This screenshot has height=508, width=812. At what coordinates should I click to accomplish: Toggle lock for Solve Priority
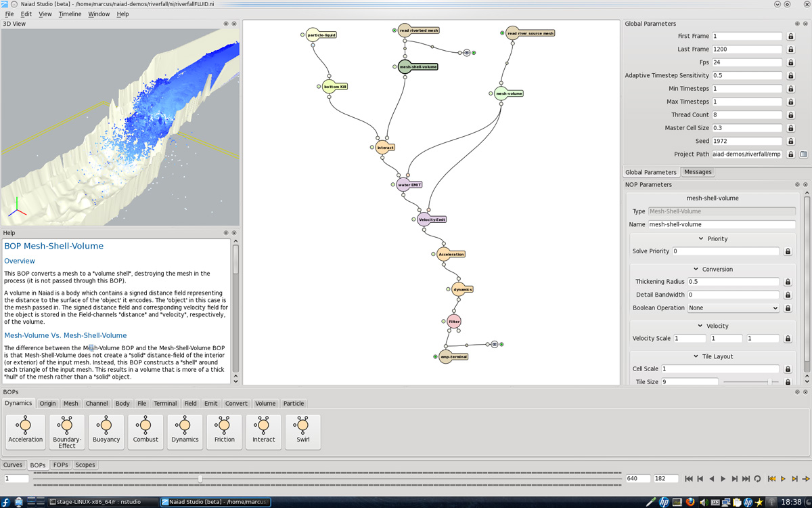coord(788,251)
